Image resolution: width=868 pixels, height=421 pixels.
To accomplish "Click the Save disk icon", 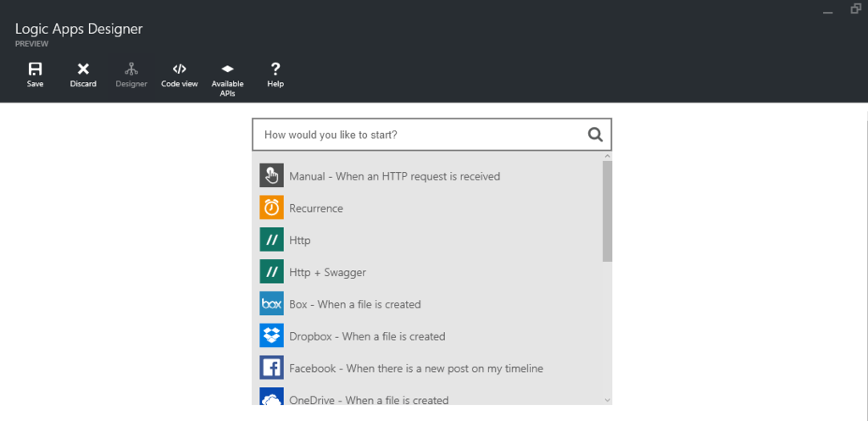I will pos(35,69).
